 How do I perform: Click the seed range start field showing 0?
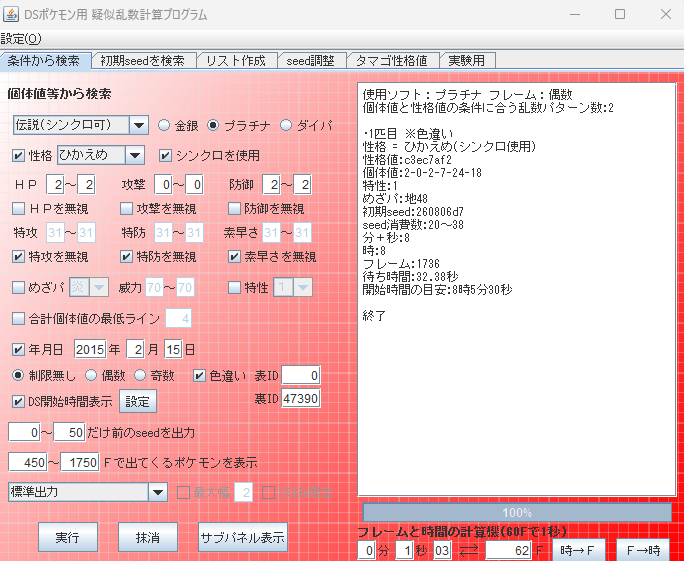click(x=24, y=433)
